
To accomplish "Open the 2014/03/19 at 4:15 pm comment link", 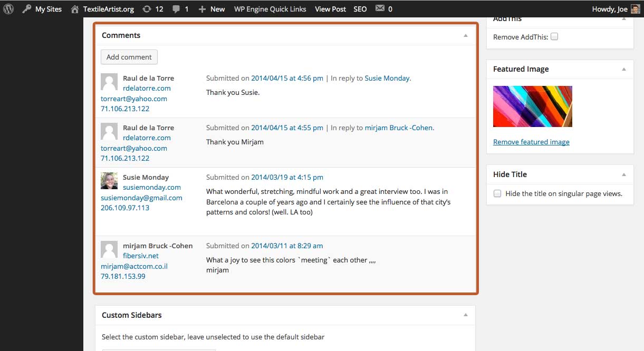I will click(x=287, y=177).
